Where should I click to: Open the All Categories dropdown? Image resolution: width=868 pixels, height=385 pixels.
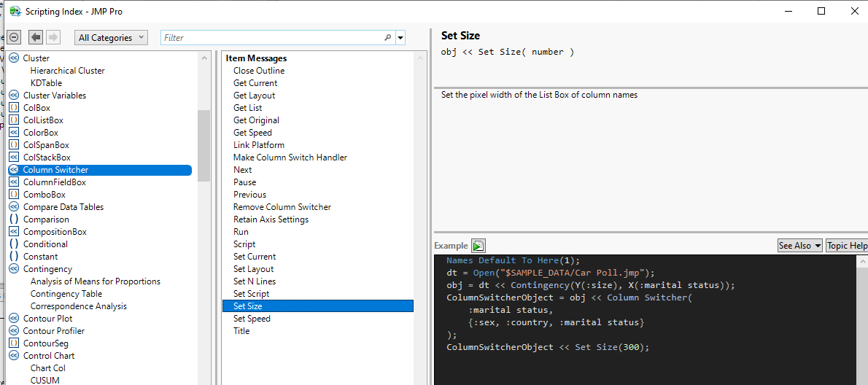tap(112, 37)
